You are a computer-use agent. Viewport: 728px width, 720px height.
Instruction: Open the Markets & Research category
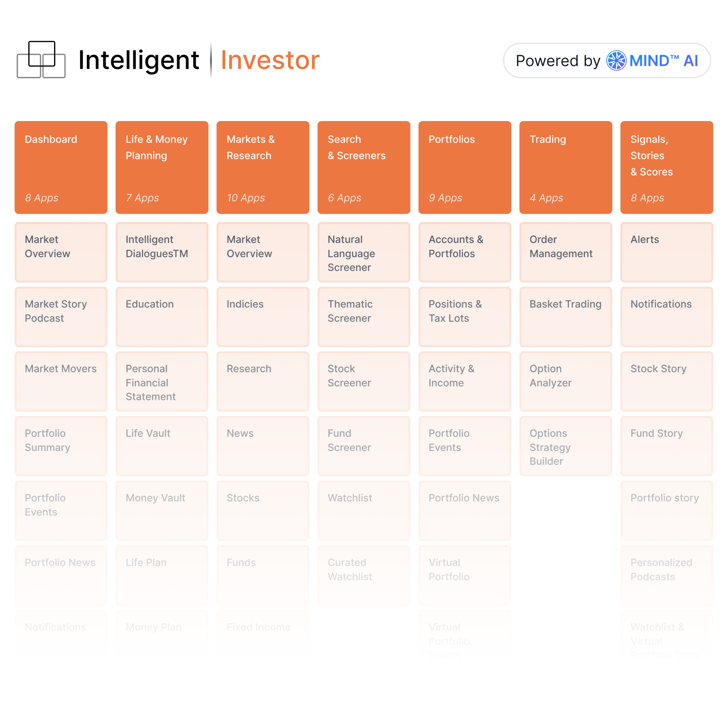point(263,167)
